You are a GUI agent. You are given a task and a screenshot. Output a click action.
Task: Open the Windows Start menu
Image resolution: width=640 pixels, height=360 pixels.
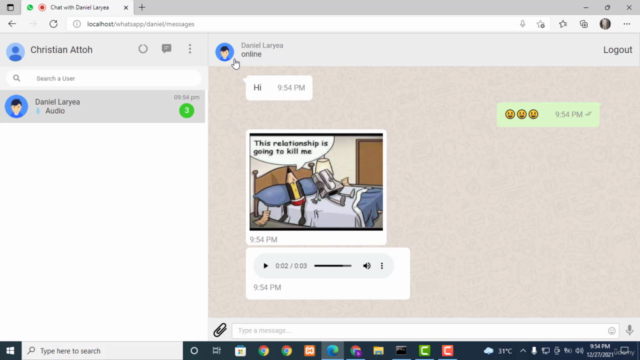[10, 351]
